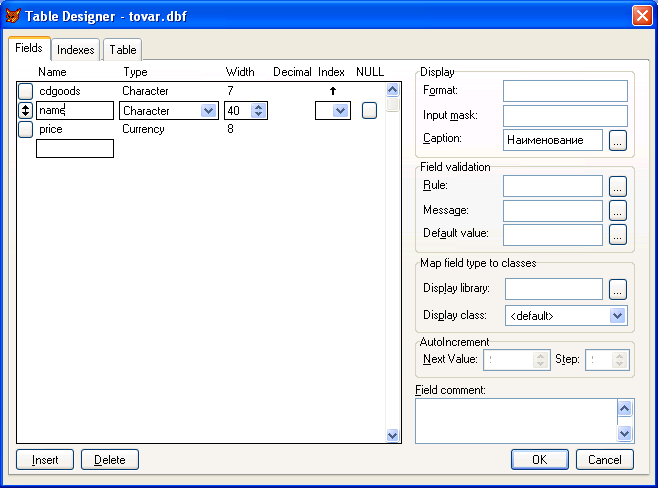
Task: Click the field list scroll up arrow
Action: click(392, 89)
